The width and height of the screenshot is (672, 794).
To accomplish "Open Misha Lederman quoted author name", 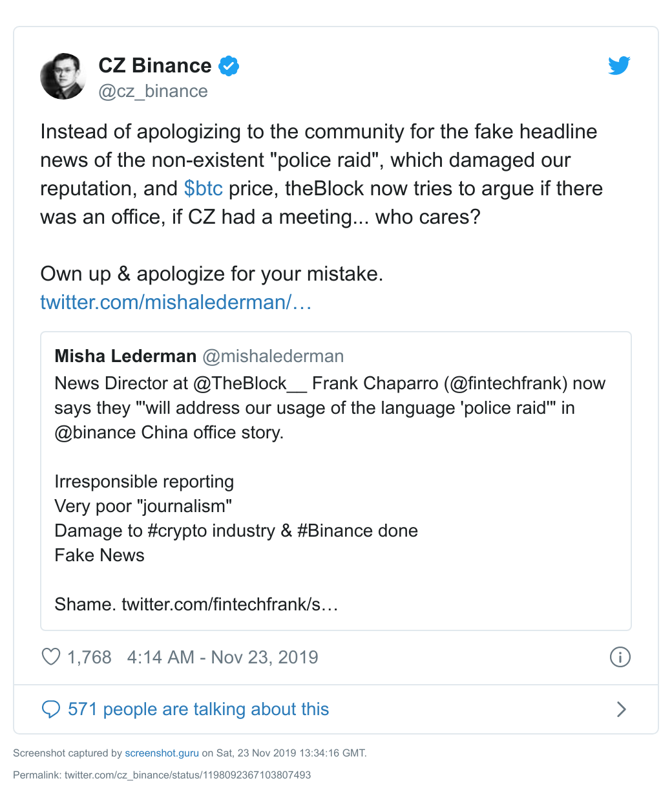I will 125,356.
